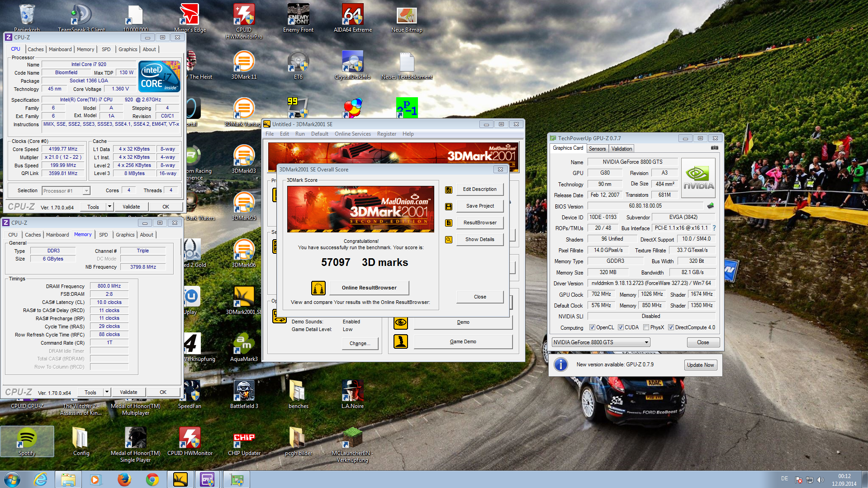This screenshot has width=868, height=488.
Task: Open the Register menu in 3DMark2001
Action: (386, 134)
